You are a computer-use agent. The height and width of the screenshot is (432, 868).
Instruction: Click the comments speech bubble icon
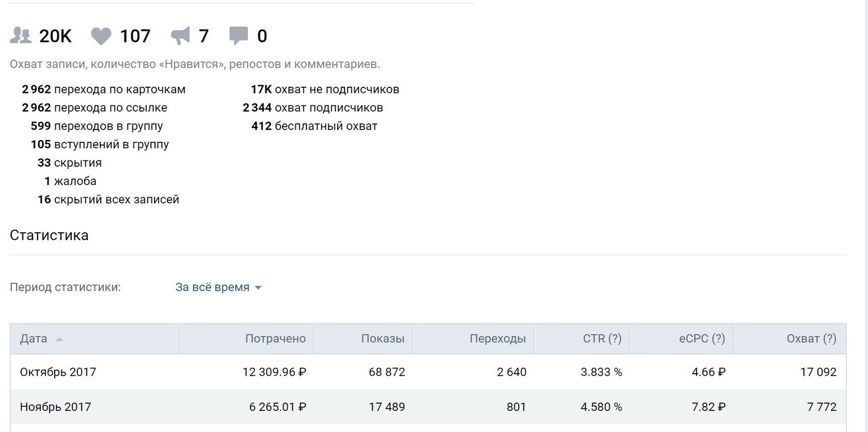coord(238,36)
